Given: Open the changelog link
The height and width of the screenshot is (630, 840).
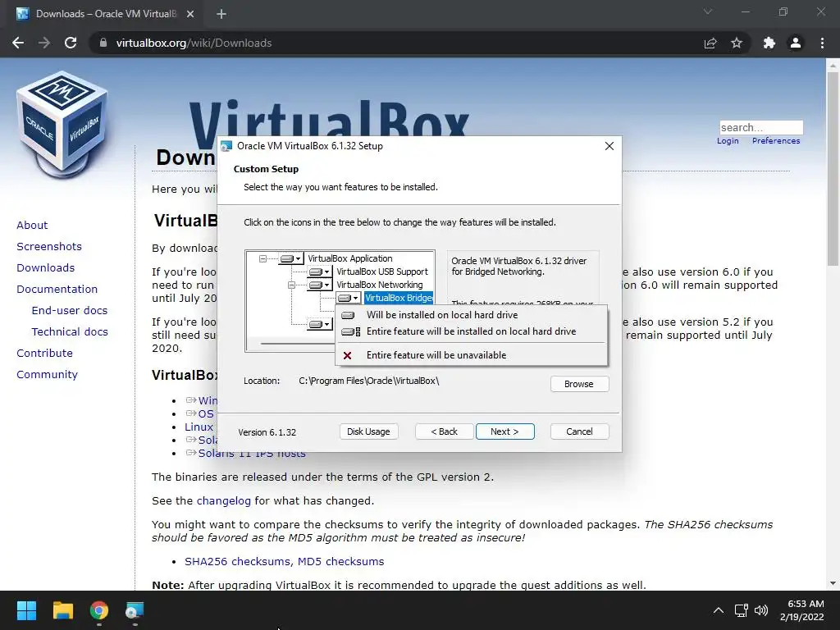Looking at the screenshot, I should [x=223, y=501].
